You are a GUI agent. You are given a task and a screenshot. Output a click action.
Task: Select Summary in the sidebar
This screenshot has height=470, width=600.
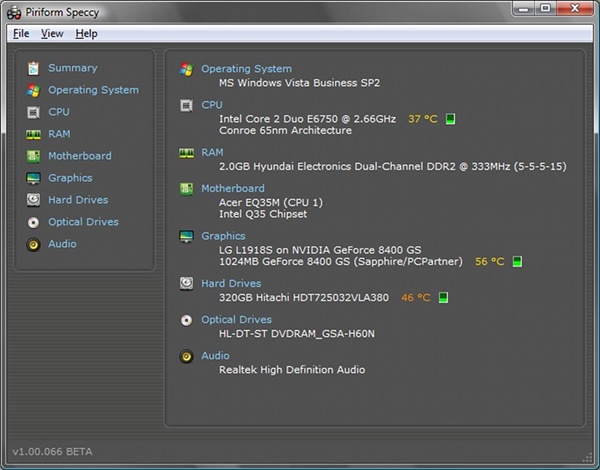(x=73, y=68)
